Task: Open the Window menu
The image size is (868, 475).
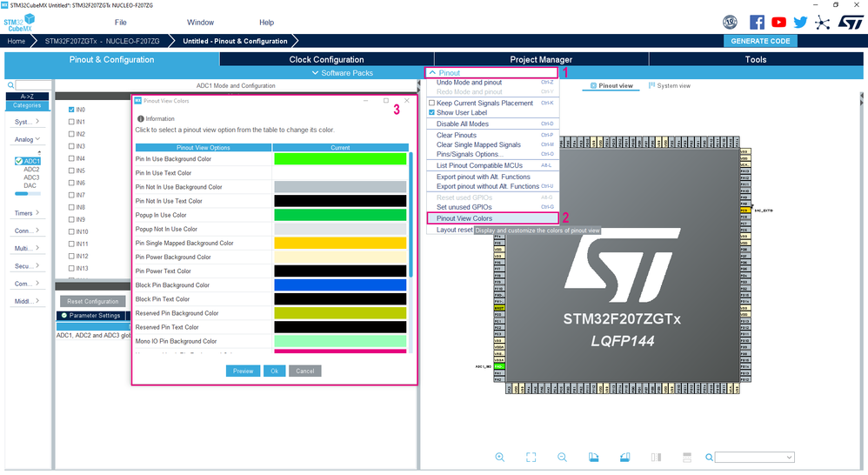Action: [200, 23]
